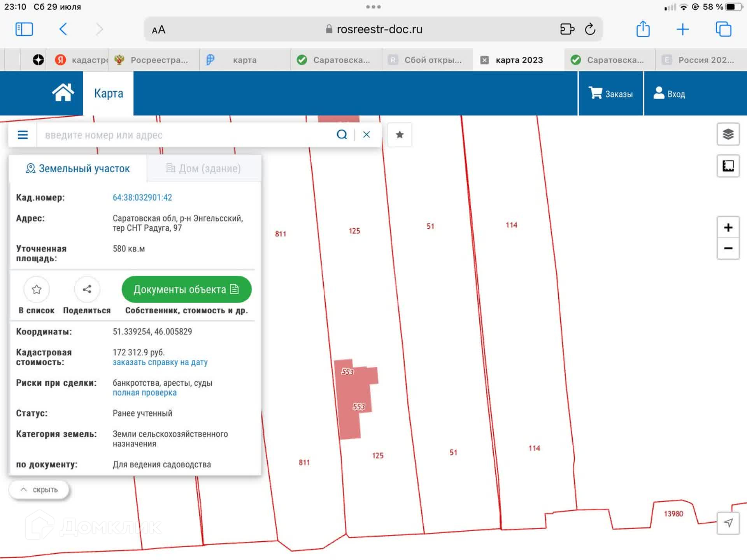Image resolution: width=747 pixels, height=560 pixels.
Task: Go to home via house icon
Action: click(x=63, y=93)
